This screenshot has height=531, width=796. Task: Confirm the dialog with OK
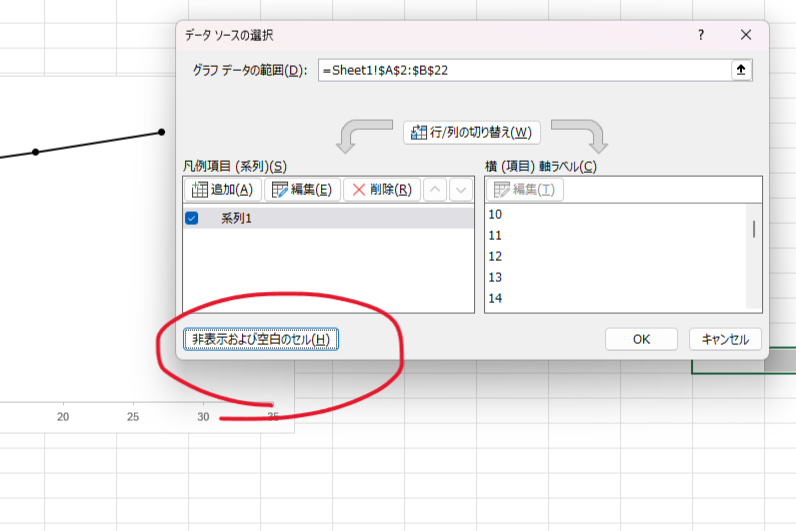(641, 339)
